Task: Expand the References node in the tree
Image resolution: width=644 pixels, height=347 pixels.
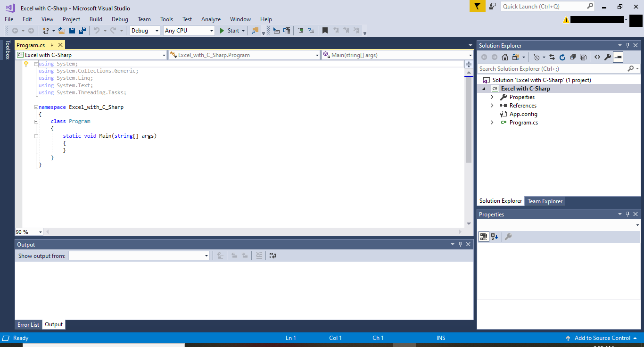Action: click(492, 106)
